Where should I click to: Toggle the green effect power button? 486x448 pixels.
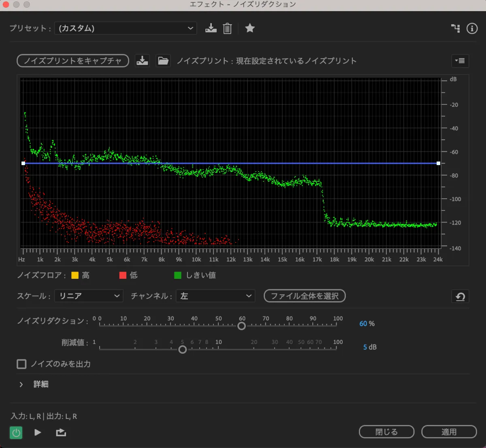pos(16,433)
